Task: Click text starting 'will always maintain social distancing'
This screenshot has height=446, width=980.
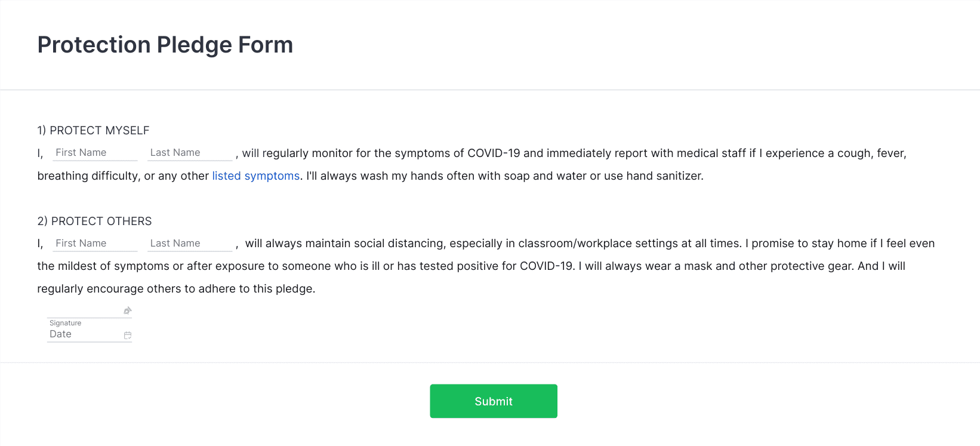Action: coord(590,244)
